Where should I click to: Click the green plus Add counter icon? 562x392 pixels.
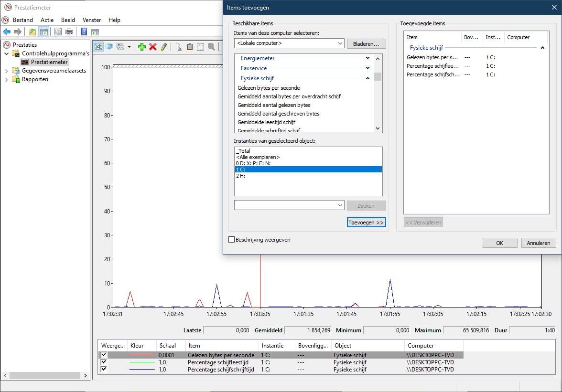point(141,46)
